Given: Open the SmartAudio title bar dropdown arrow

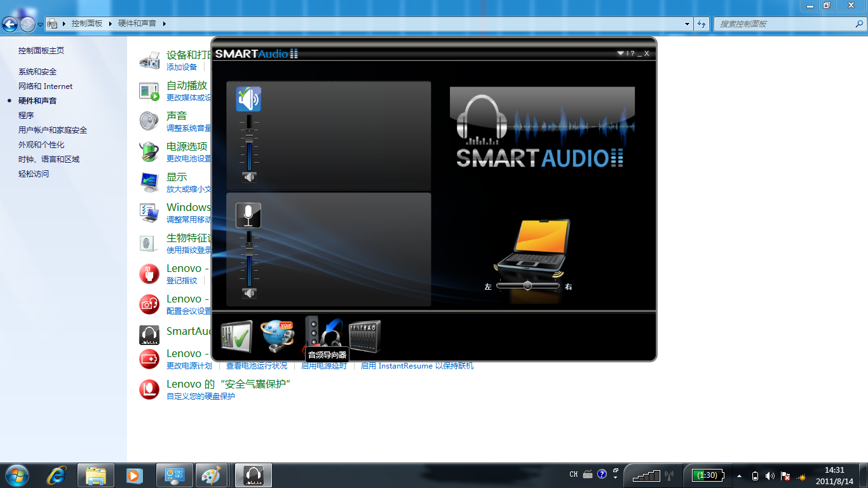Looking at the screenshot, I should point(620,53).
